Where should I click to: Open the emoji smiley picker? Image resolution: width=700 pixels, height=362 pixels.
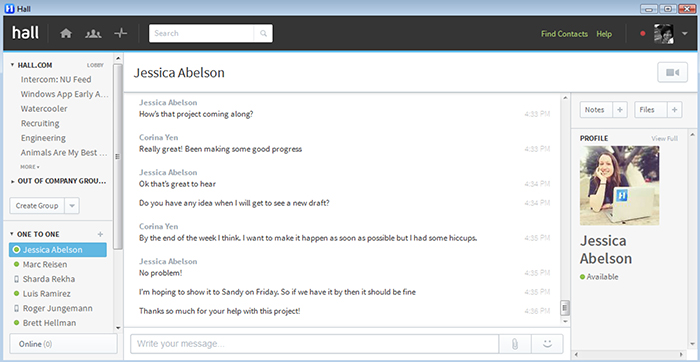(x=547, y=344)
